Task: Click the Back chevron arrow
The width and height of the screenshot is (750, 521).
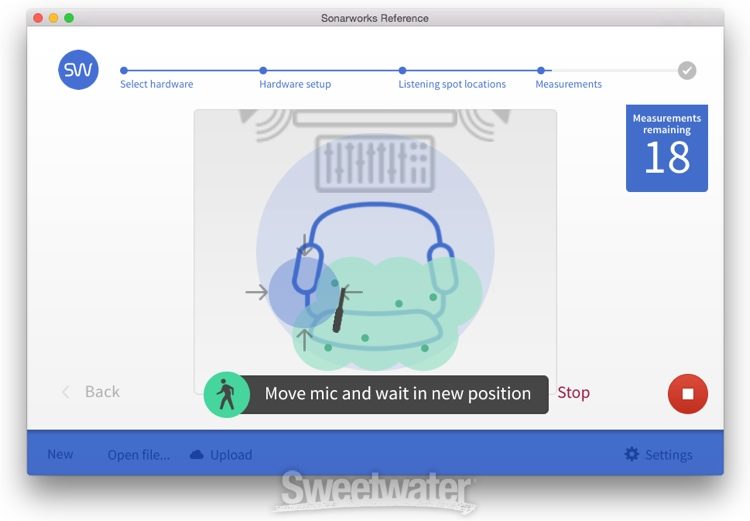Action: click(x=66, y=392)
